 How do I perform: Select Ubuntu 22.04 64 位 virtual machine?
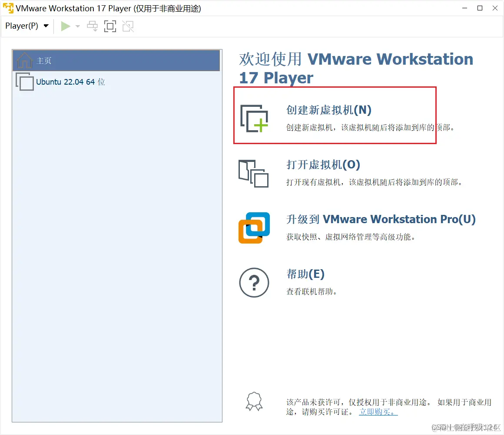pyautogui.click(x=116, y=82)
